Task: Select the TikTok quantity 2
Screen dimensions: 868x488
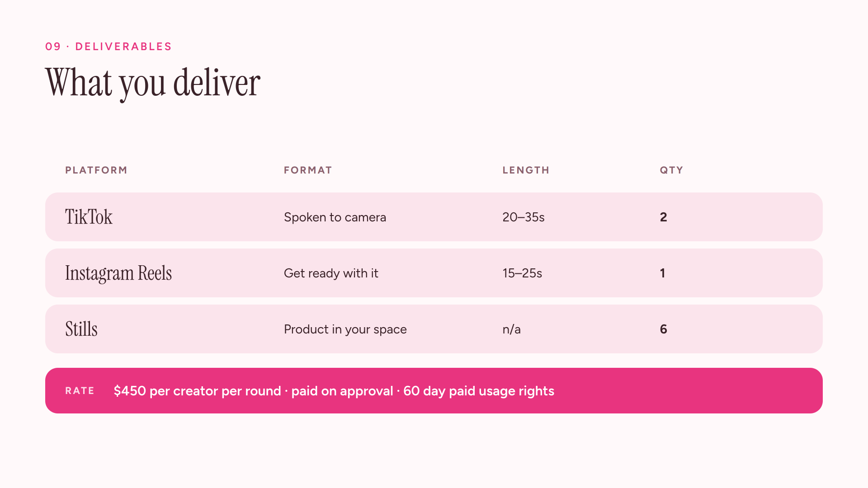Action: coord(663,217)
